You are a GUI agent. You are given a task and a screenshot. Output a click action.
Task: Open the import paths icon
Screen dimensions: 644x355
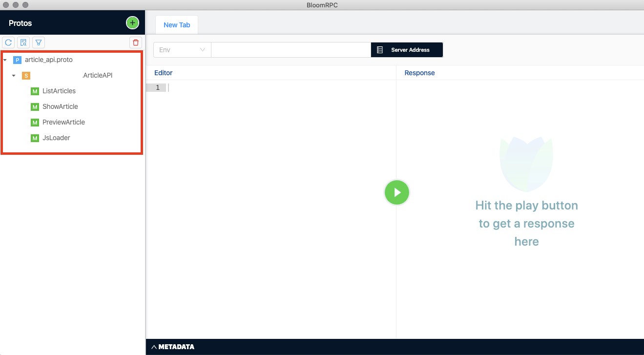pos(23,42)
